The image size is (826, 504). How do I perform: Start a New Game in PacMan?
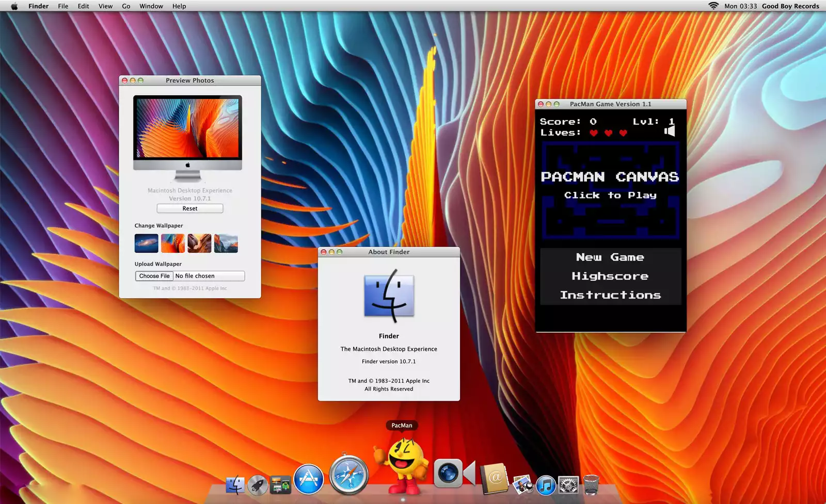coord(610,257)
